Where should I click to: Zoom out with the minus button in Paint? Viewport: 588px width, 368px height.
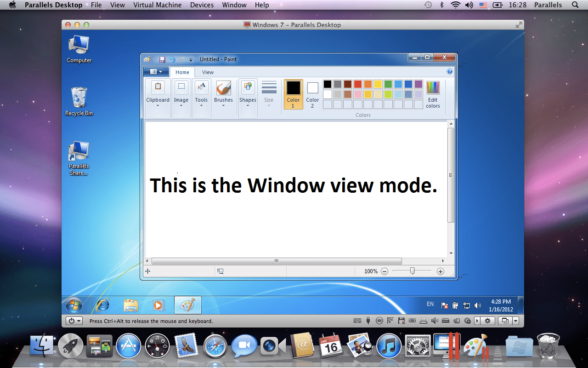pyautogui.click(x=384, y=271)
